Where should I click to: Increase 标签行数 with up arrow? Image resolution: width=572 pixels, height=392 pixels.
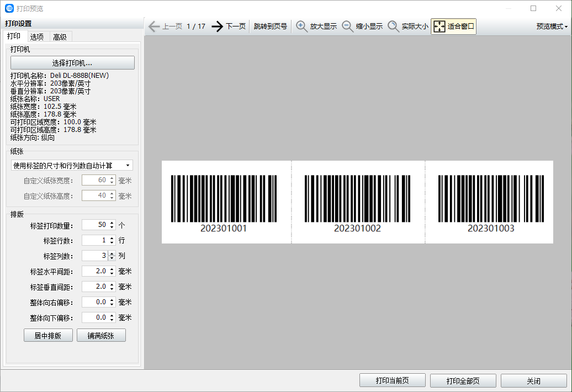point(112,238)
